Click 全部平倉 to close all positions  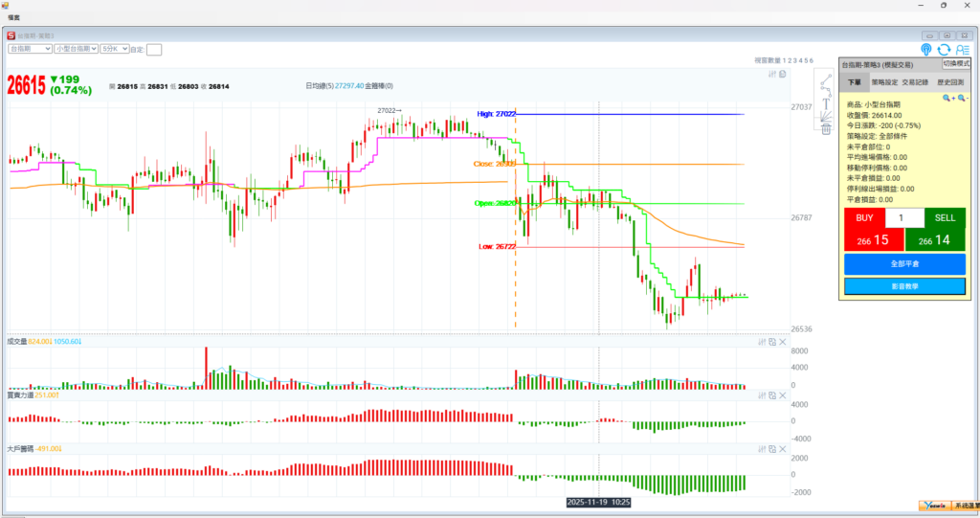(x=904, y=263)
